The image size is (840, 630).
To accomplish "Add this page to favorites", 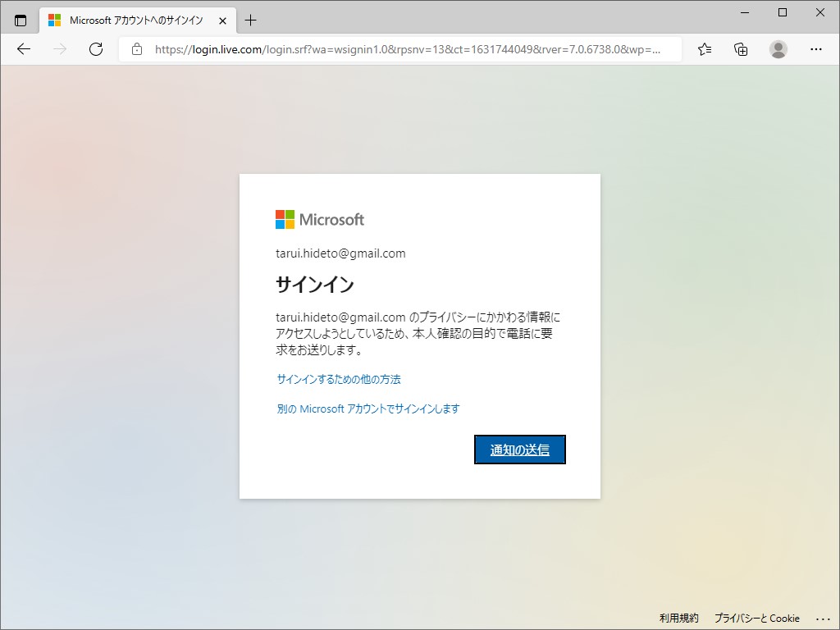I will [x=704, y=49].
